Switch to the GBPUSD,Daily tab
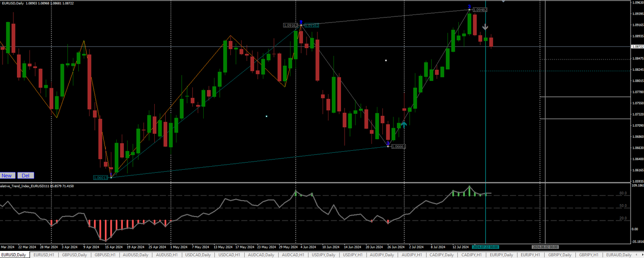The width and height of the screenshot is (644, 258). pos(74,255)
